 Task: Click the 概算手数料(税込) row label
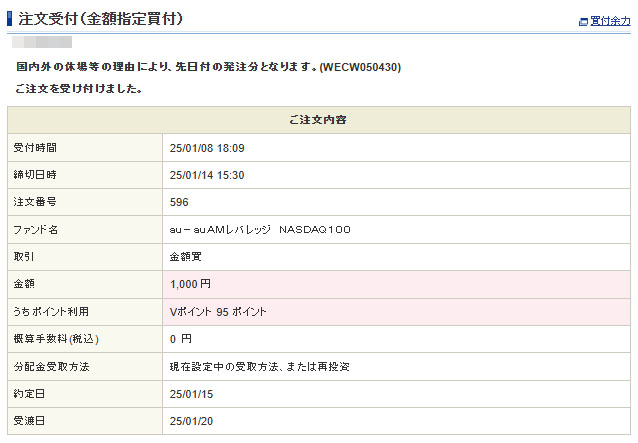click(56, 339)
